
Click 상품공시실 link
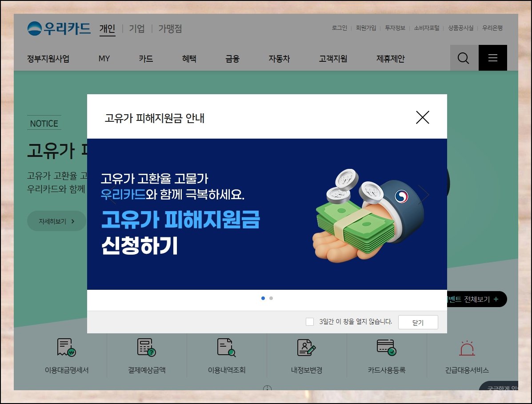(460, 28)
